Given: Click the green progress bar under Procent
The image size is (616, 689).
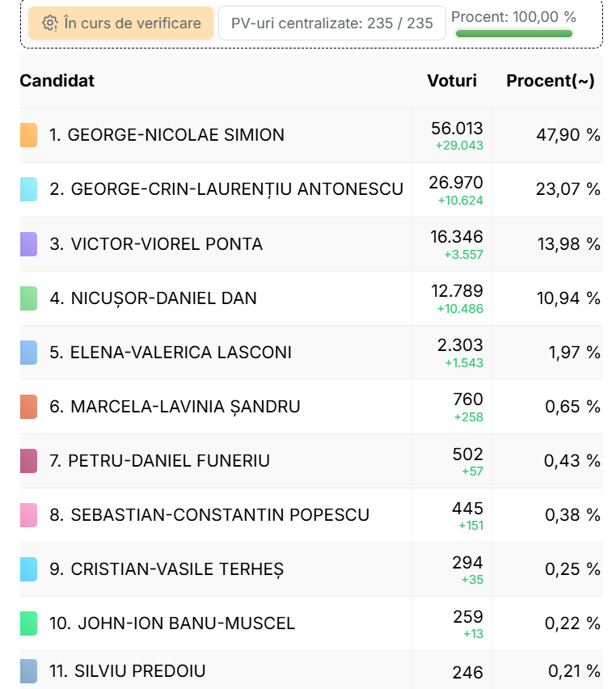Looking at the screenshot, I should (x=513, y=34).
